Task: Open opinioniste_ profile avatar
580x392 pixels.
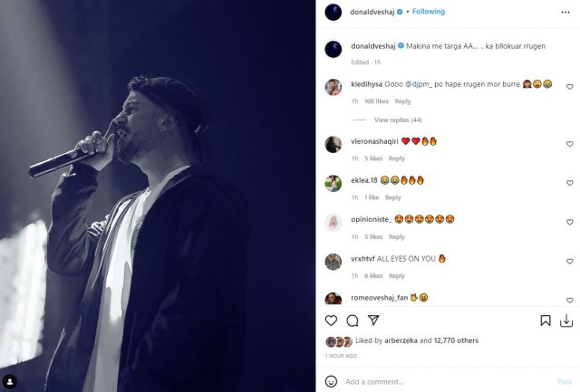Action: [x=333, y=223]
